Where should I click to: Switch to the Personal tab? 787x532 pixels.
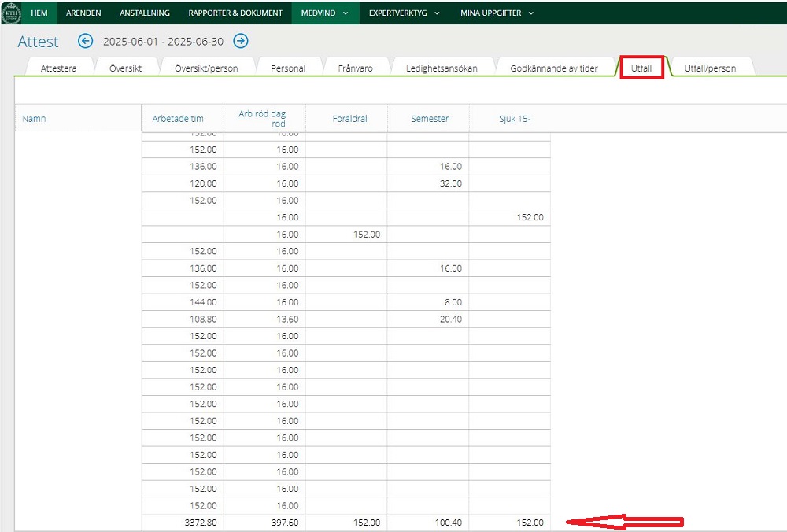288,68
